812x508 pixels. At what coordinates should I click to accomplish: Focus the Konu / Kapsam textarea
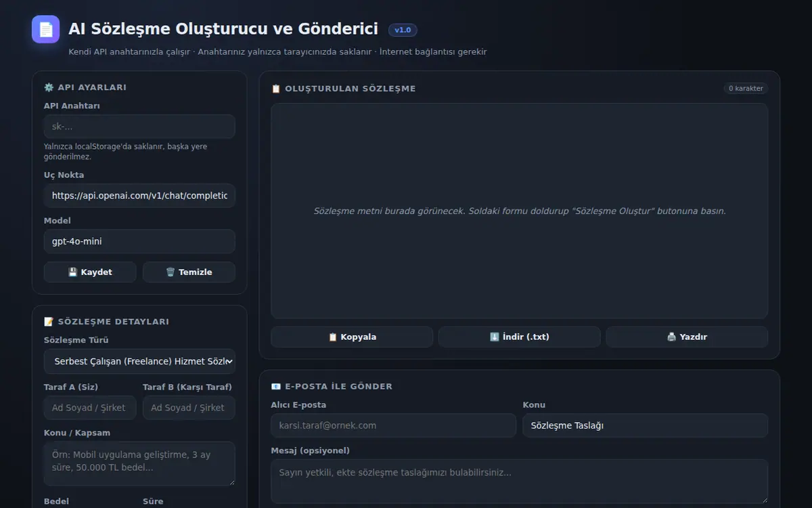[x=139, y=464]
